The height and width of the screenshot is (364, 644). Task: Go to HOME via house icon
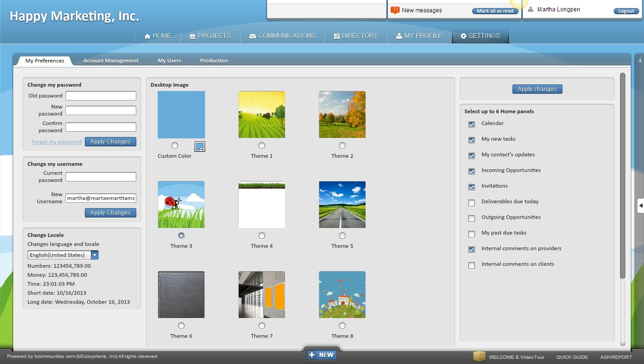147,36
